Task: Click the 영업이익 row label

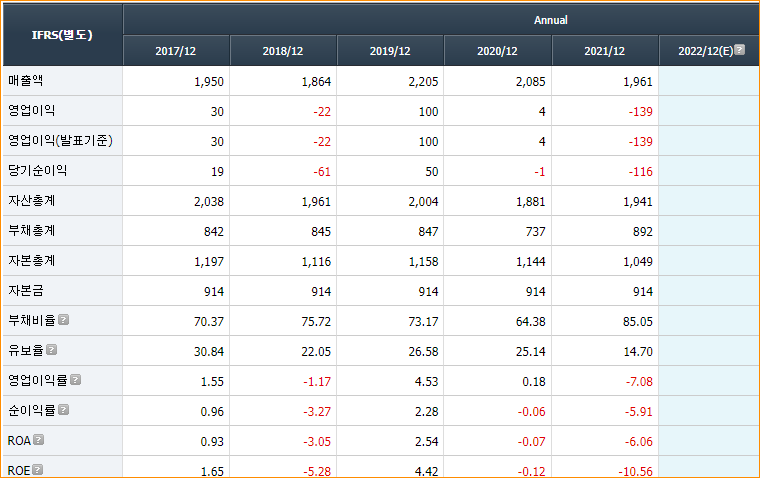Action: pyautogui.click(x=32, y=111)
